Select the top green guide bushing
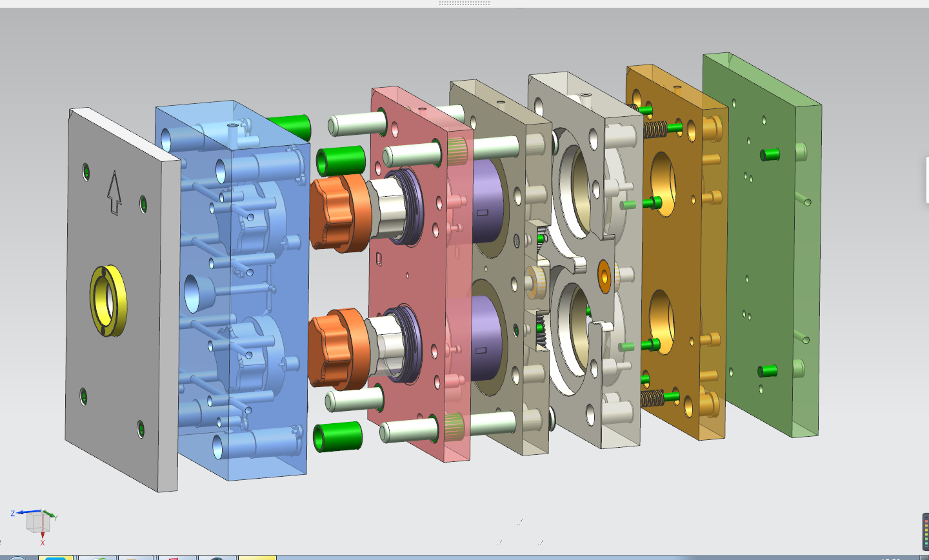The image size is (929, 560). click(289, 126)
